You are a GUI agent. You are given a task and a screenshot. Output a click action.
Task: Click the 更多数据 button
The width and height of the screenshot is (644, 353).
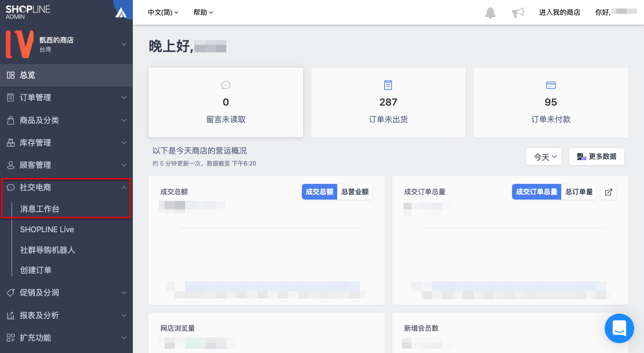[x=597, y=157]
